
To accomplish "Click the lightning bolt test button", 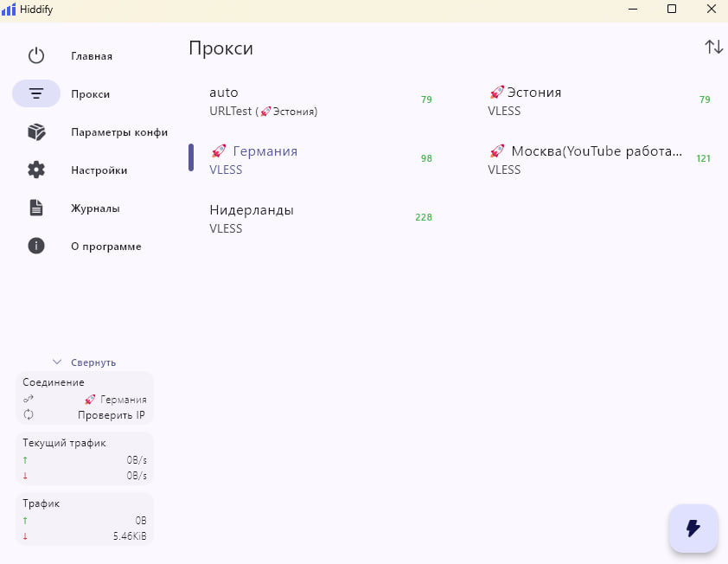I will point(693,529).
